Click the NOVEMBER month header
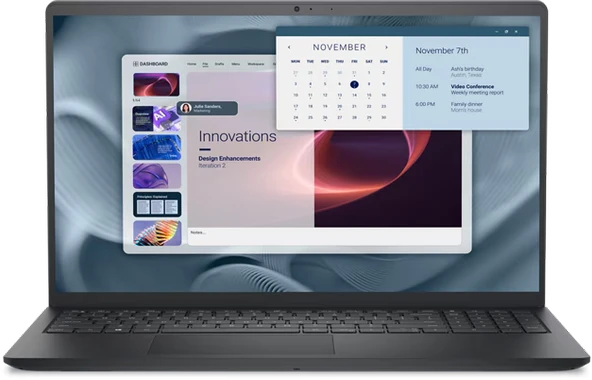Screen dimensions: 592x380 click(339, 47)
